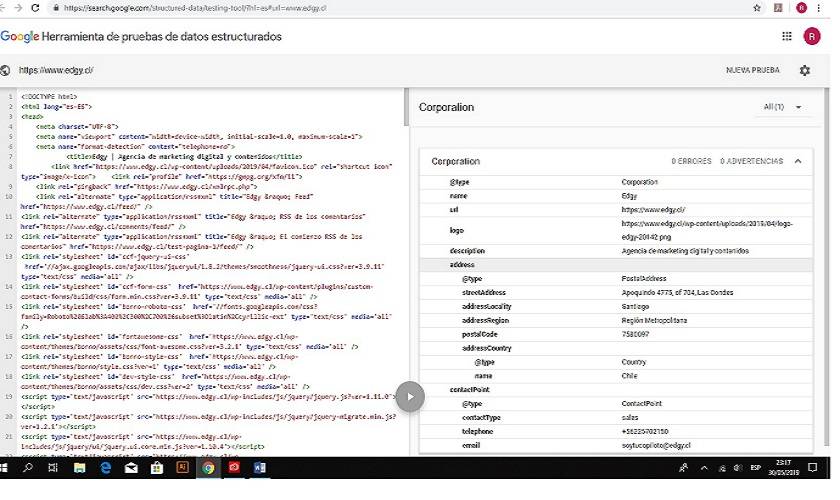840x500 pixels.
Task: Open the People icon in the system tray
Action: pos(684,468)
